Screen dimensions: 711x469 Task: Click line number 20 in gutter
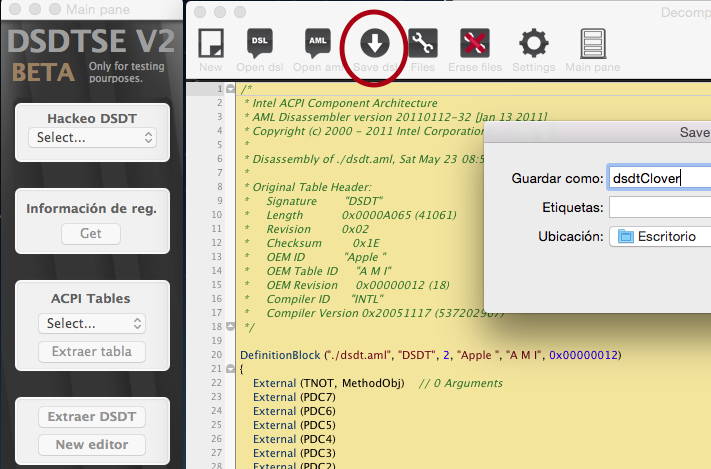216,355
